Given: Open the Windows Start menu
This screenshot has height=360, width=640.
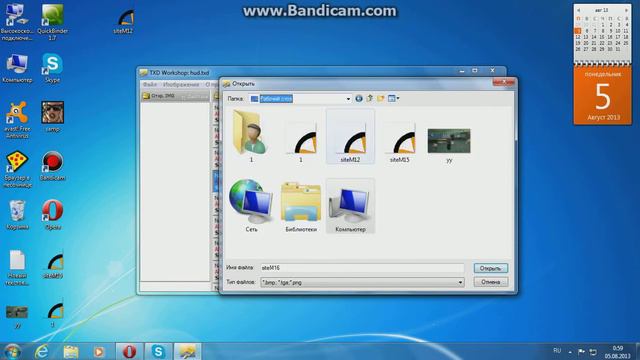Looking at the screenshot, I should [12, 351].
